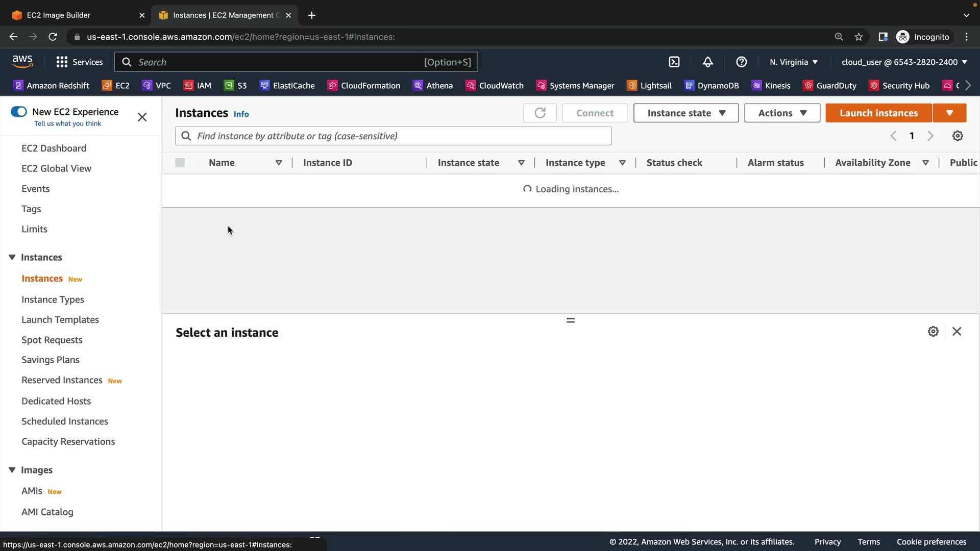Toggle the New EC2 Experience switch
Viewport: 980px width, 551px height.
(19, 112)
